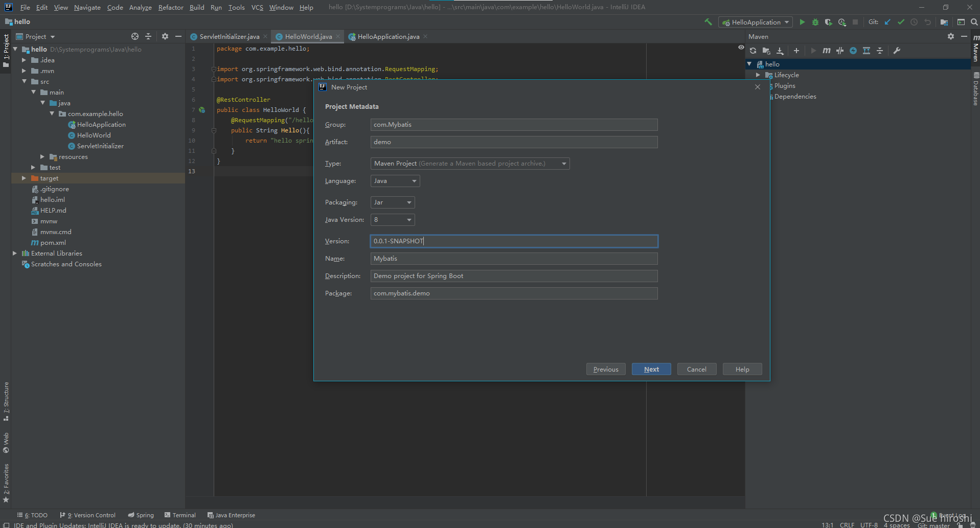Run HelloApplication with Coverage
This screenshot has width=980, height=528.
(x=829, y=22)
